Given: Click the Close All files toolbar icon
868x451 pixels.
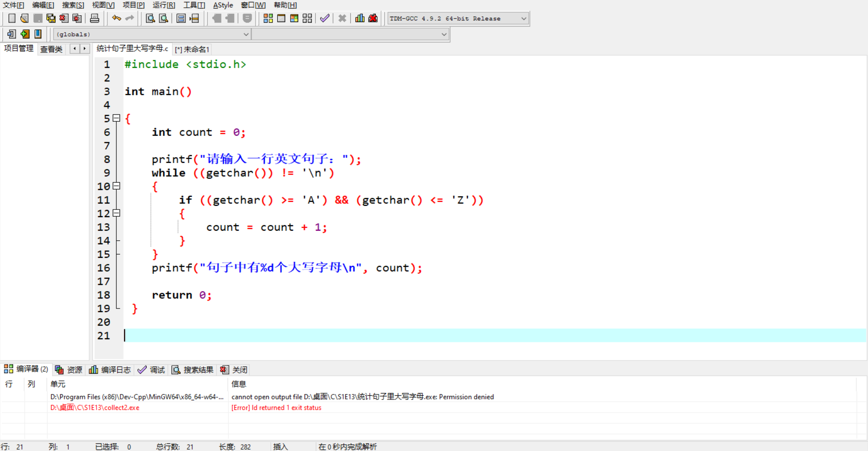Looking at the screenshot, I should [77, 18].
